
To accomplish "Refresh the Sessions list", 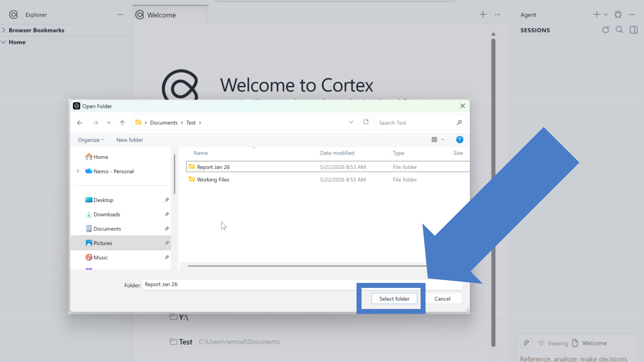I will 605,30.
